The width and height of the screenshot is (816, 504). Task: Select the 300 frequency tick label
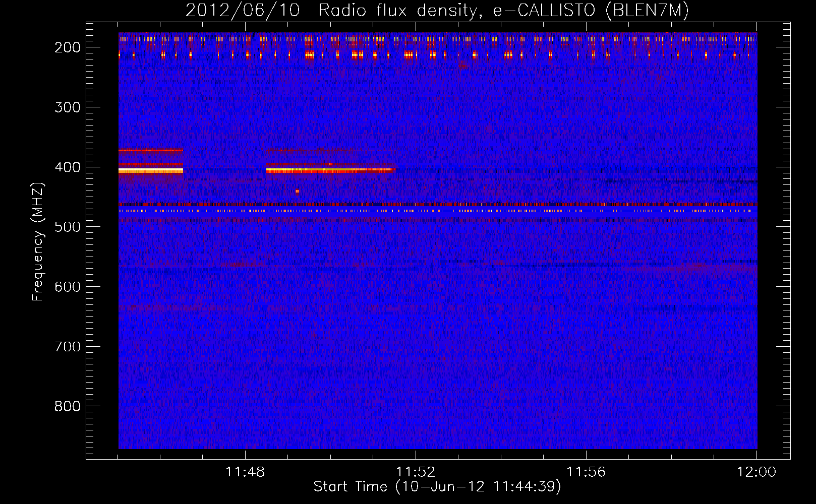(x=68, y=107)
